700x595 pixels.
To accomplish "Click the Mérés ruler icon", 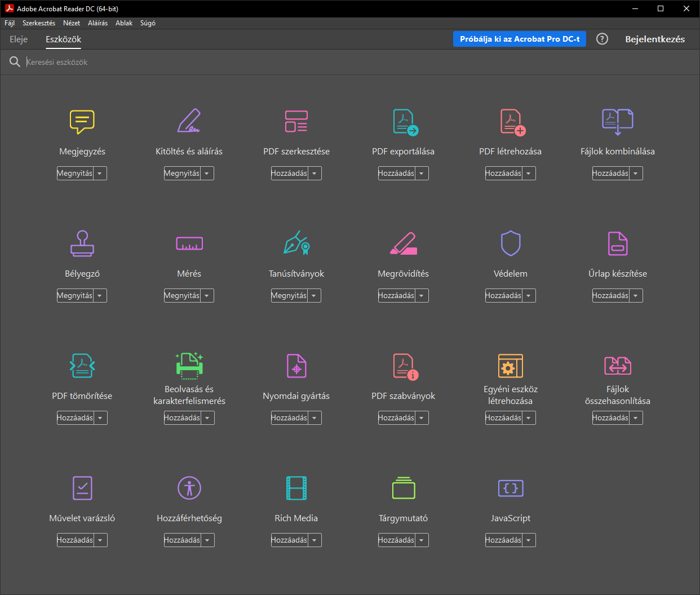I will (x=189, y=243).
